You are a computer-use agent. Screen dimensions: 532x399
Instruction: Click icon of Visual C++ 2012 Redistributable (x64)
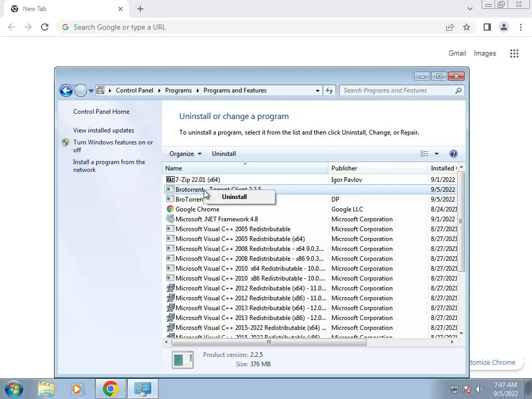click(x=170, y=288)
